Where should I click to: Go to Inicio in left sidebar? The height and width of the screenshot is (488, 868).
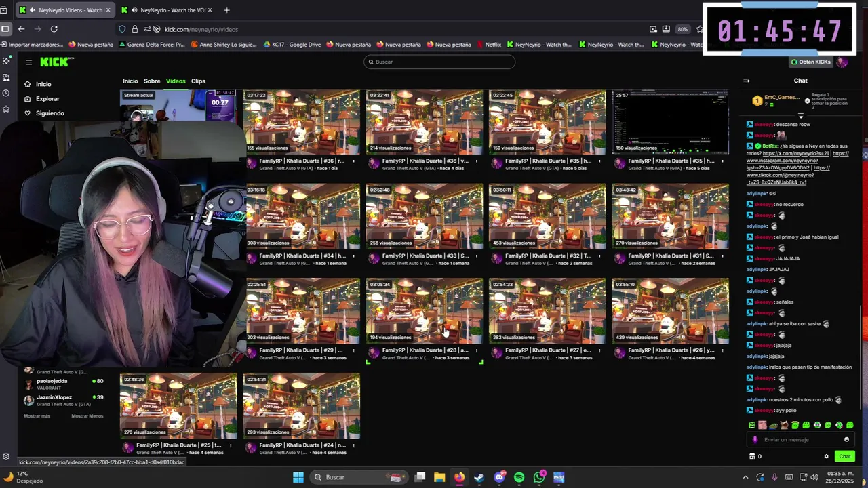[x=43, y=84]
